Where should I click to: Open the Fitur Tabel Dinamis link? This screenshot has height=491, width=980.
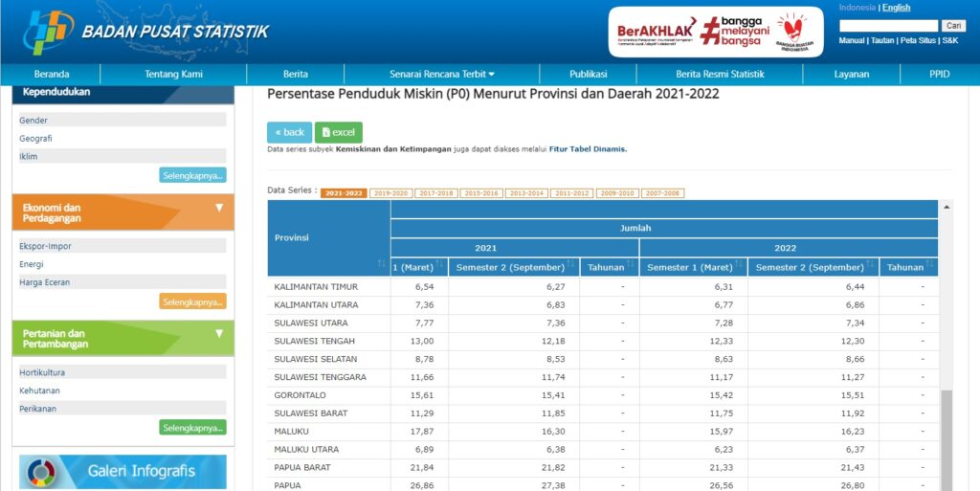[x=588, y=149]
